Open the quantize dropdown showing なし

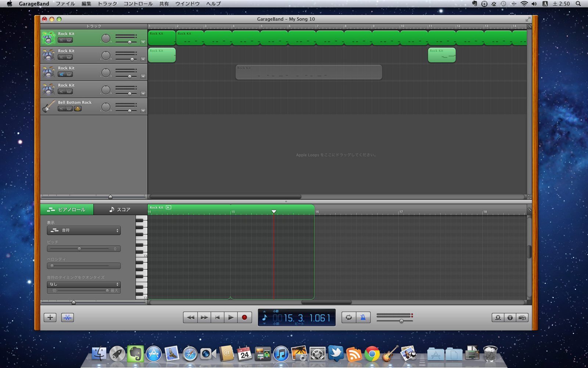click(x=84, y=284)
